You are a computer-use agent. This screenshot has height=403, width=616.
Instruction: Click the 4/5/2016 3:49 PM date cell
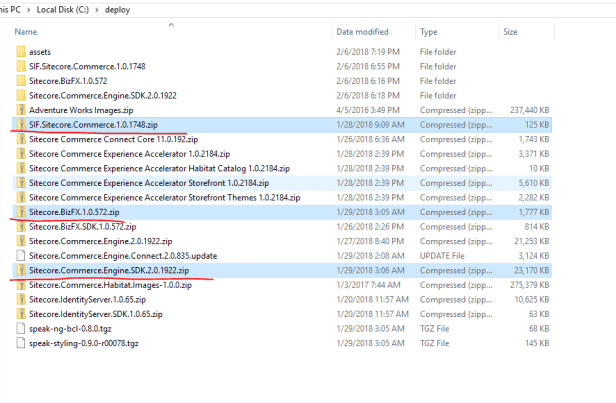368,110
